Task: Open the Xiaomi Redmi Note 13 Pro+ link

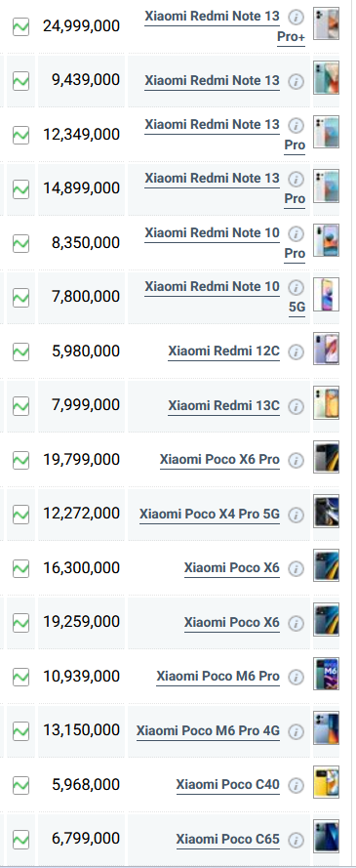Action: tap(225, 26)
